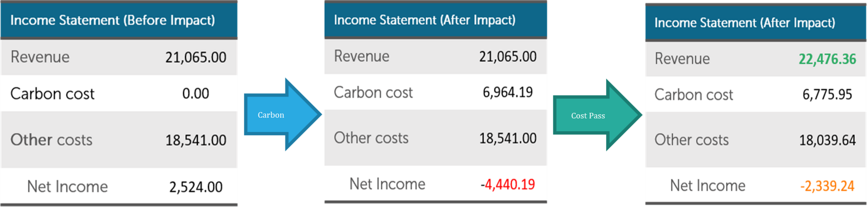Viewport: 868px width, 207px height.
Task: Select the Before Impact statement header
Action: [119, 20]
